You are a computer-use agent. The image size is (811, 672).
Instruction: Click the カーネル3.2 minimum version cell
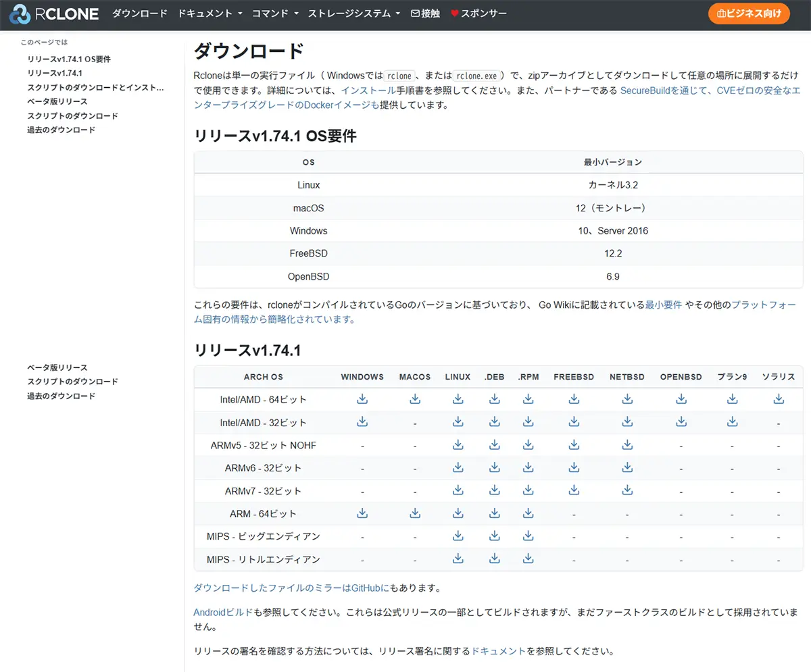613,185
